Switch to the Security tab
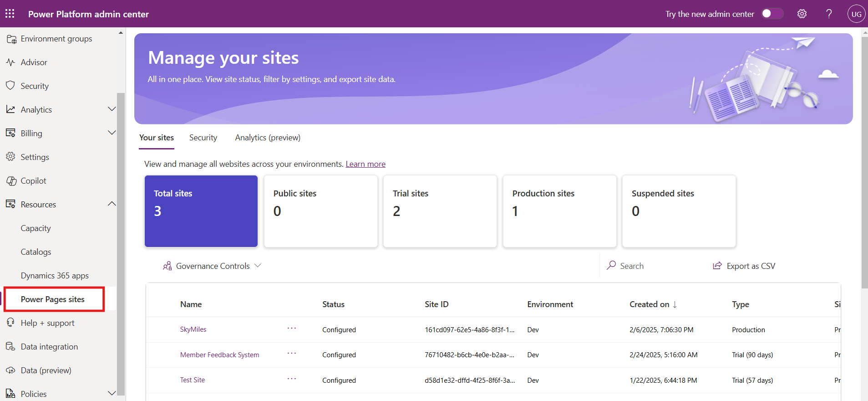 [x=203, y=138]
